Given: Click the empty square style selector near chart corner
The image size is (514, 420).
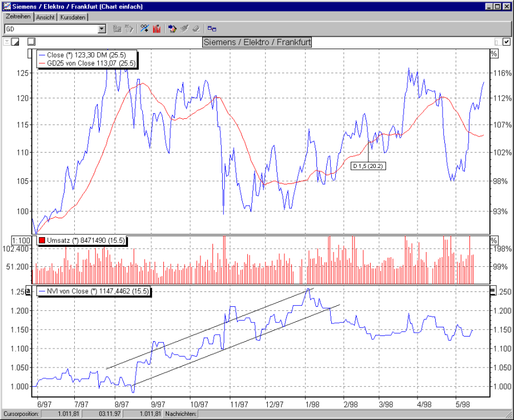Looking at the screenshot, I should point(31,42).
